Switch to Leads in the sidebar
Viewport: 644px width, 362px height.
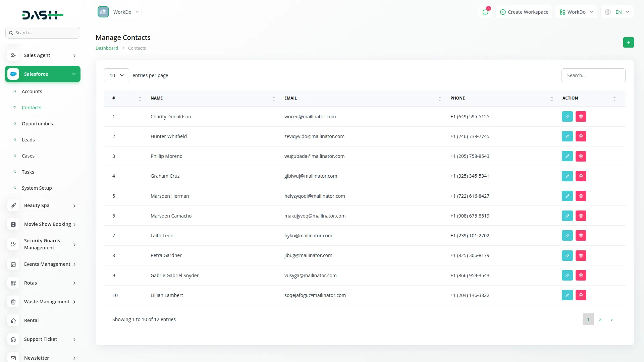[x=28, y=139]
